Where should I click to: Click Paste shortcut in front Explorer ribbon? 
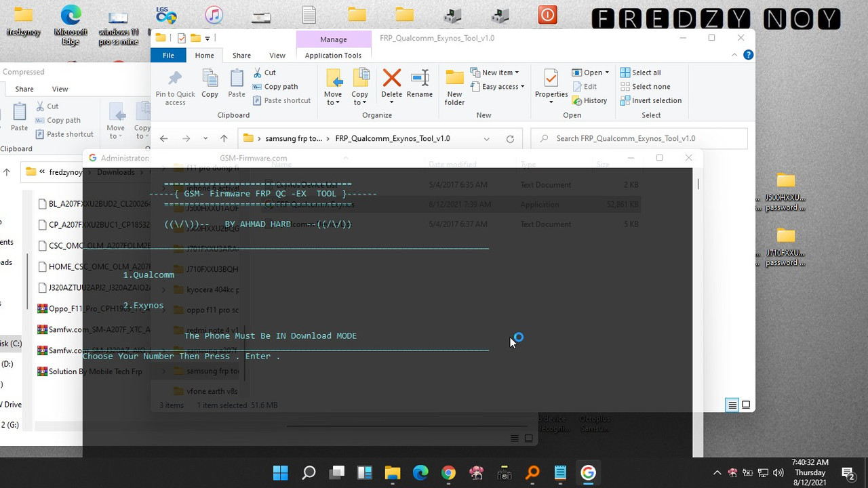pyautogui.click(x=281, y=100)
